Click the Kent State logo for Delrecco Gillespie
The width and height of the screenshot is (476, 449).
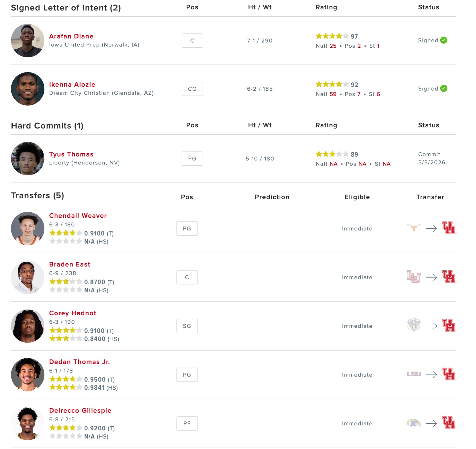pos(414,423)
